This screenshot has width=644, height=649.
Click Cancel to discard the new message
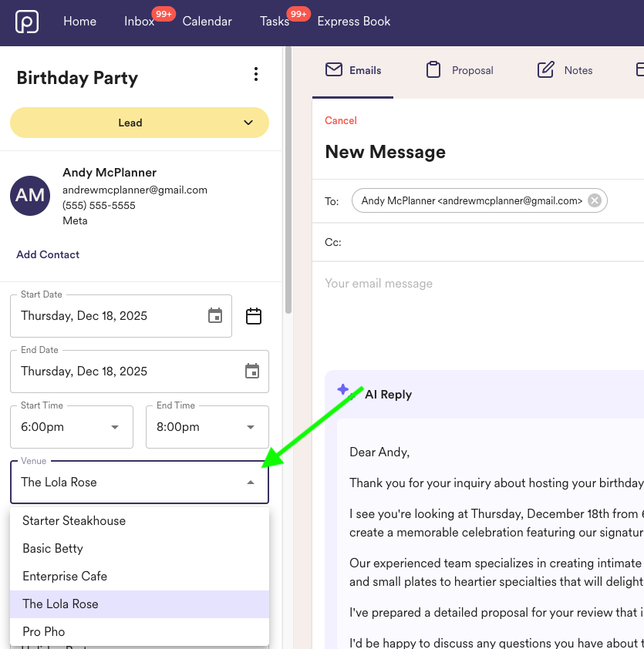point(340,121)
